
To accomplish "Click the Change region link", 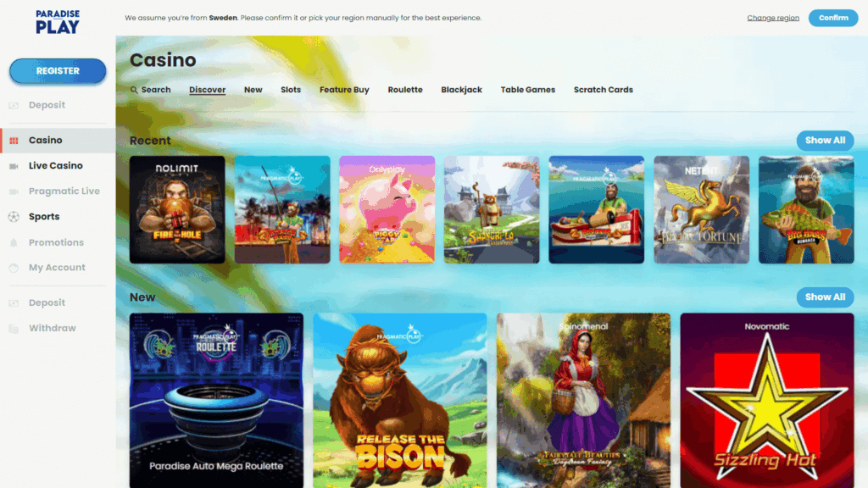I will point(773,18).
